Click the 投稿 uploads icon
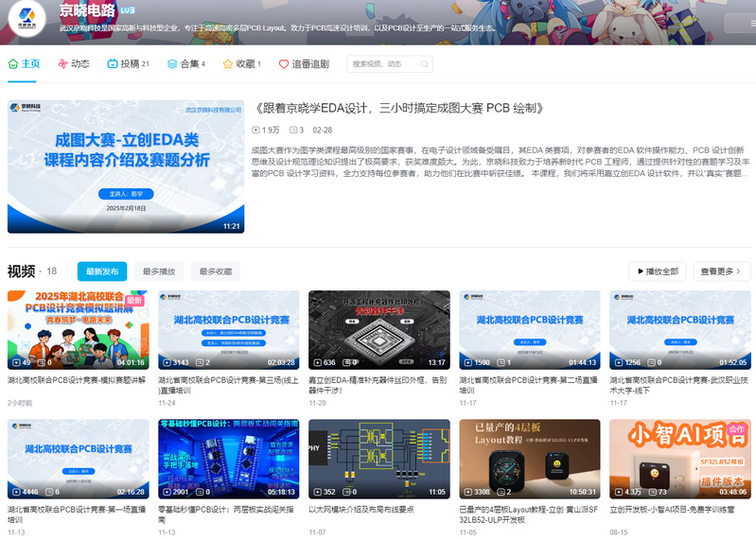This screenshot has height=540, width=756. (113, 64)
